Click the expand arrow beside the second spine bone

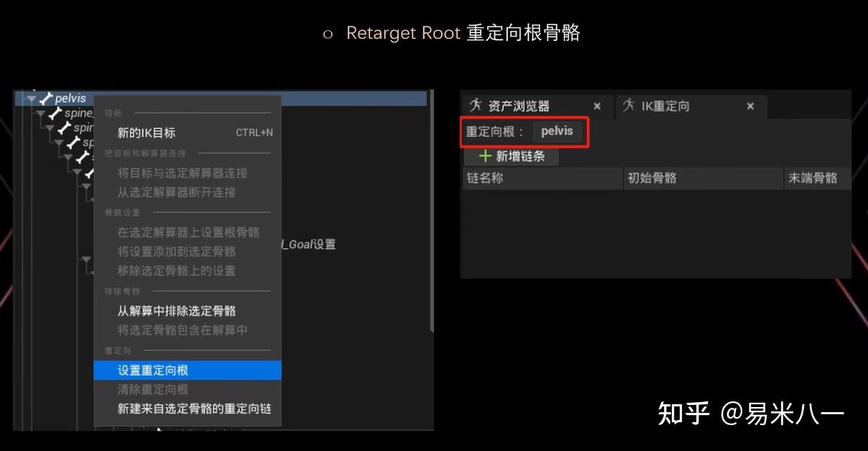[51, 128]
